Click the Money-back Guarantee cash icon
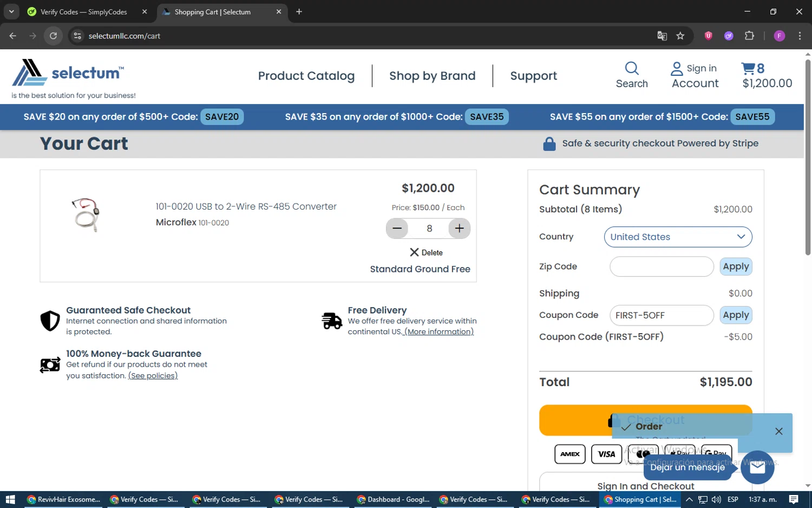 [x=50, y=365]
